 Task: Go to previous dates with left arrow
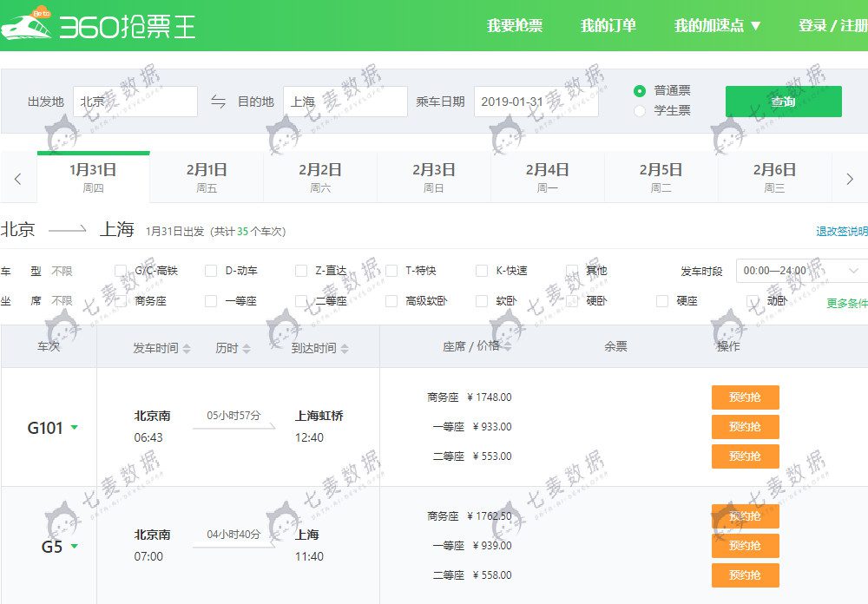point(17,179)
